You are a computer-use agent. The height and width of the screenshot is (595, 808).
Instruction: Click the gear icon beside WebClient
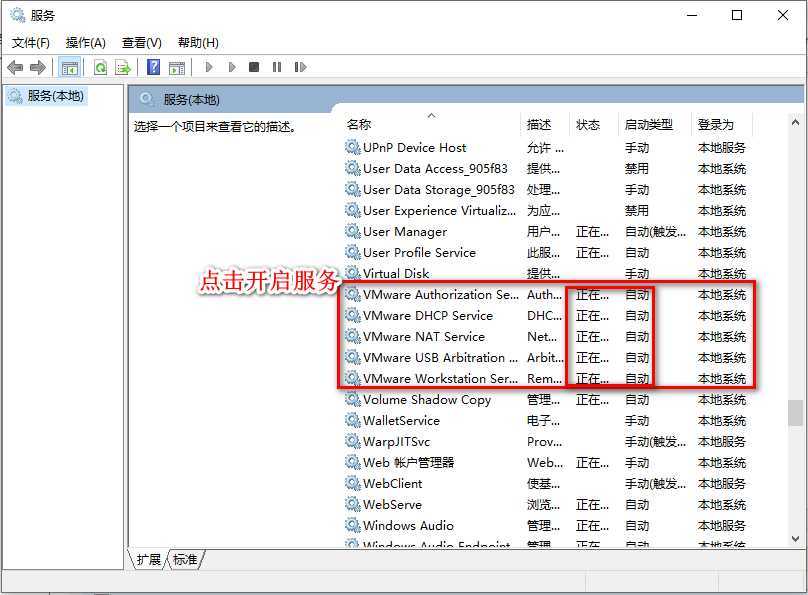pos(352,483)
